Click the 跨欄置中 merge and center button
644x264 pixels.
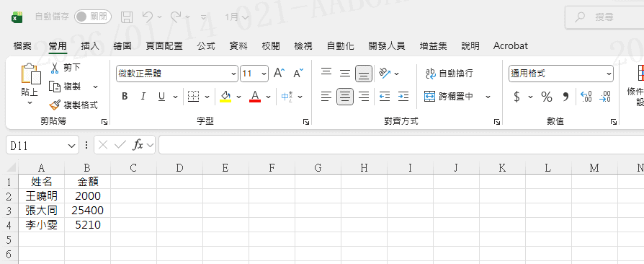(x=450, y=97)
